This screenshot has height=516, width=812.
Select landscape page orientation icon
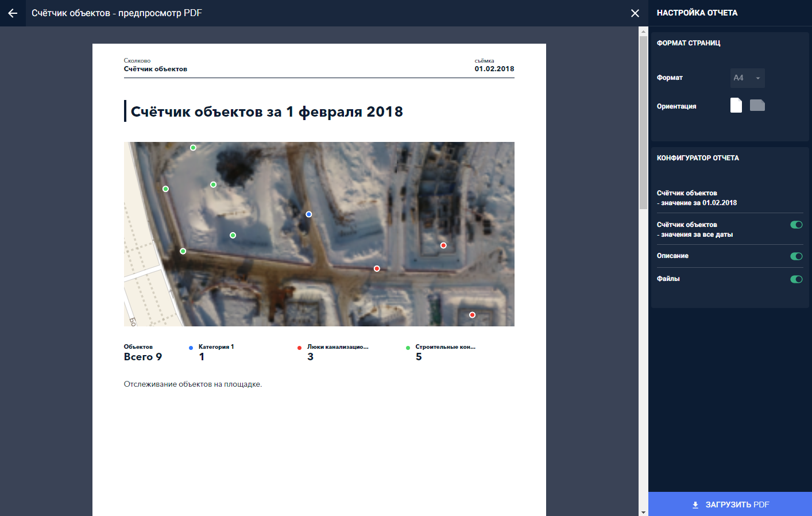(x=757, y=105)
